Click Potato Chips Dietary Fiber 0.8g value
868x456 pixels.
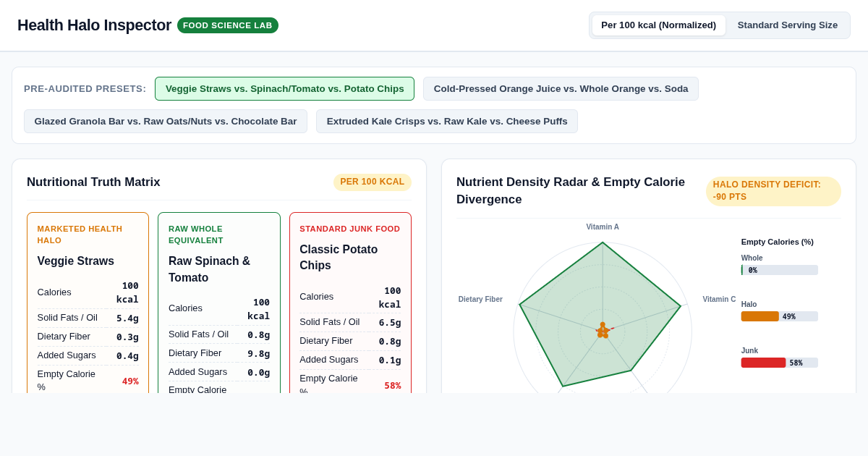coord(390,341)
